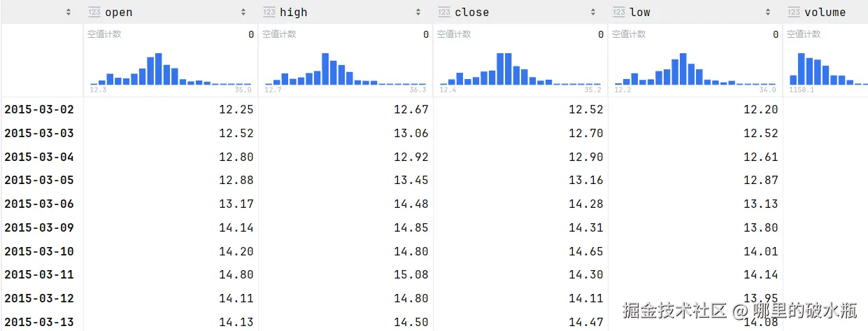Click open value 13.17
This screenshot has height=331, width=868.
236,204
